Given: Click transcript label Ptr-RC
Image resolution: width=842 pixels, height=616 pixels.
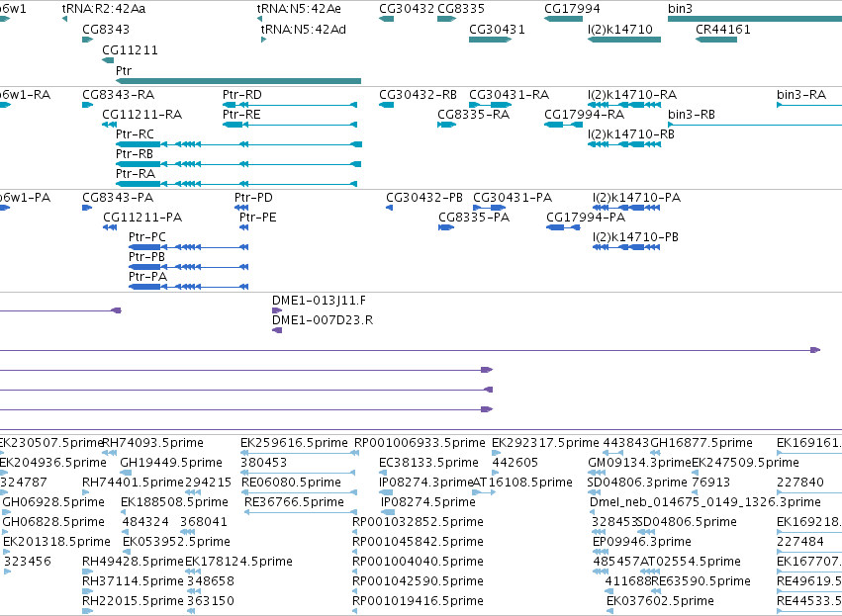Looking at the screenshot, I should click(136, 134).
